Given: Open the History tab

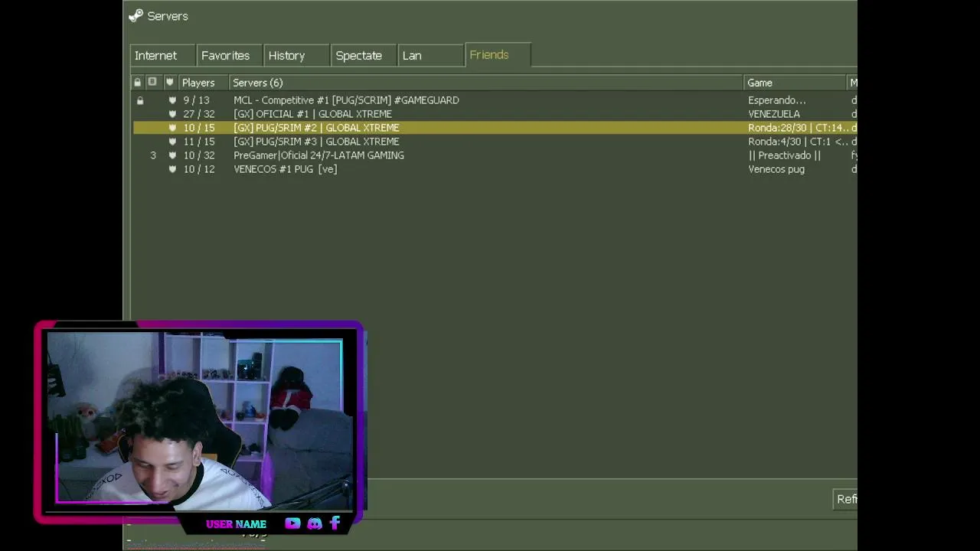Looking at the screenshot, I should coord(296,56).
